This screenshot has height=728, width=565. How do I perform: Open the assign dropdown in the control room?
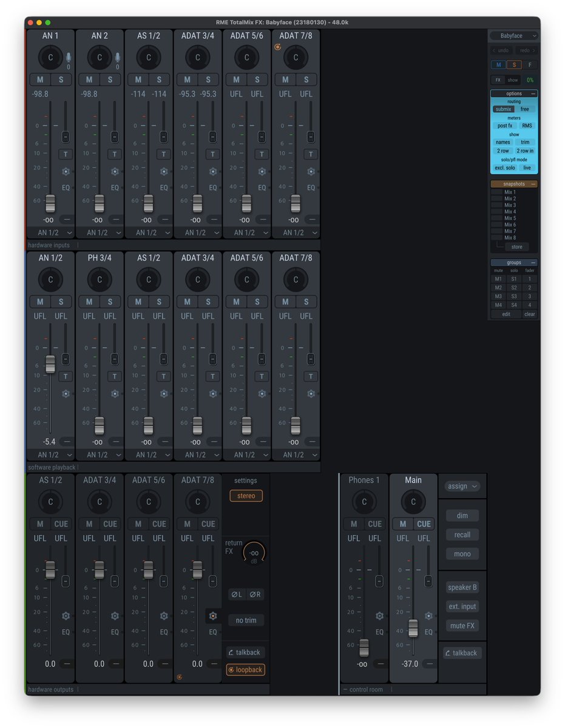[462, 486]
